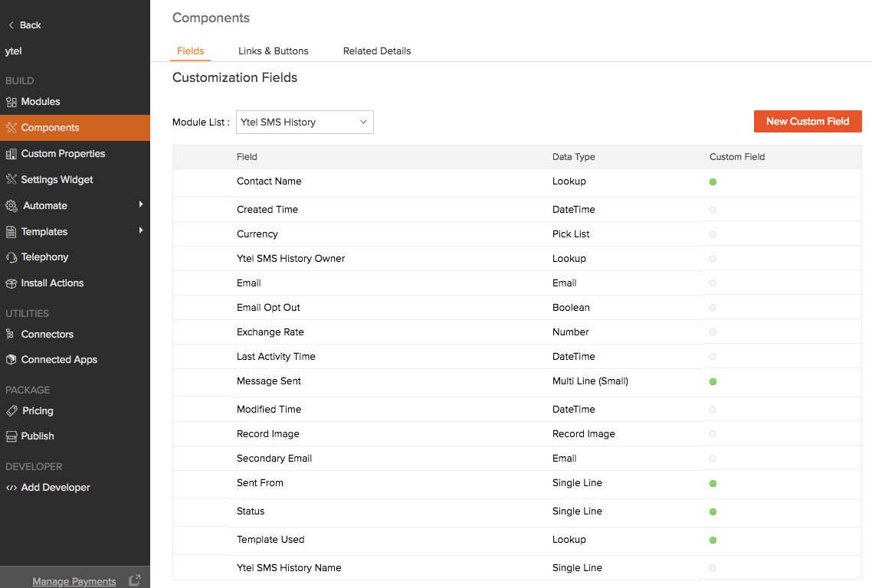Click the Pick List data type cell
The width and height of the screenshot is (872, 588).
point(571,234)
